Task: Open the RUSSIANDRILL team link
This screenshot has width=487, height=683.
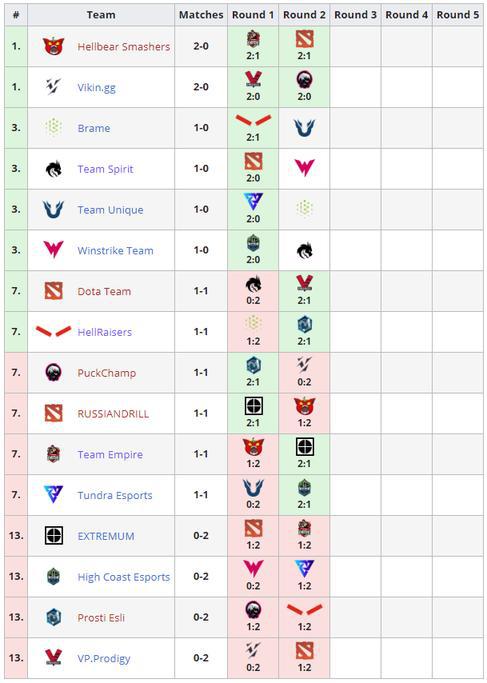Action: coord(113,413)
